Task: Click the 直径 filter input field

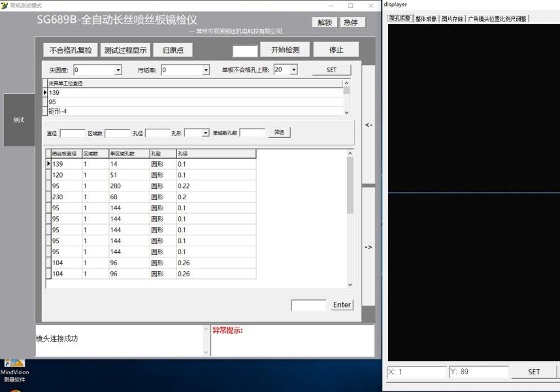Action: coord(73,133)
